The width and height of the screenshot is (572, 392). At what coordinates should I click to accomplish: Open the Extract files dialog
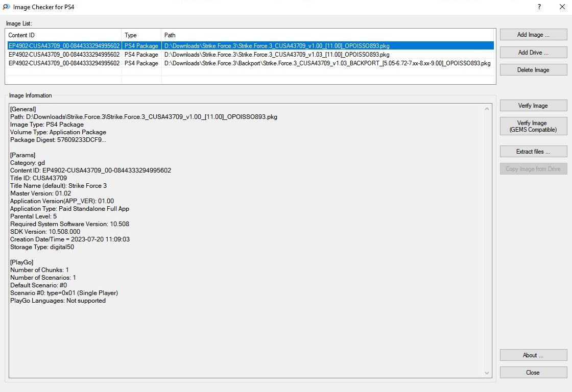coord(533,152)
